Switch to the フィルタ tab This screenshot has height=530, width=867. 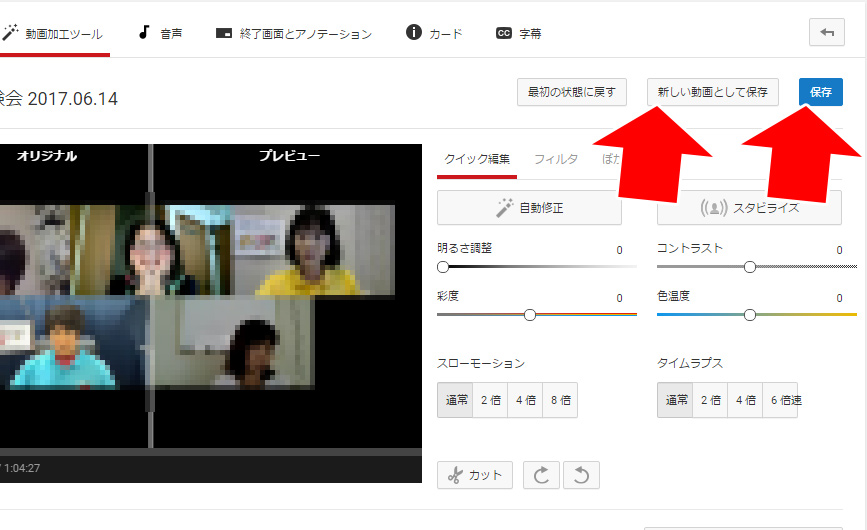[x=555, y=159]
